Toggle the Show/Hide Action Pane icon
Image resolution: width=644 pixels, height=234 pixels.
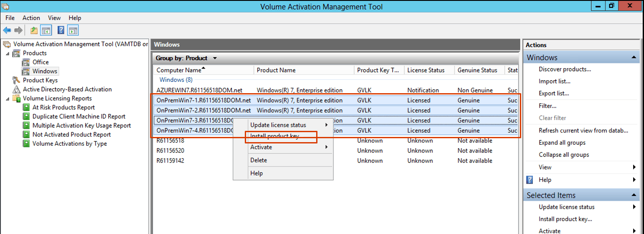point(73,30)
